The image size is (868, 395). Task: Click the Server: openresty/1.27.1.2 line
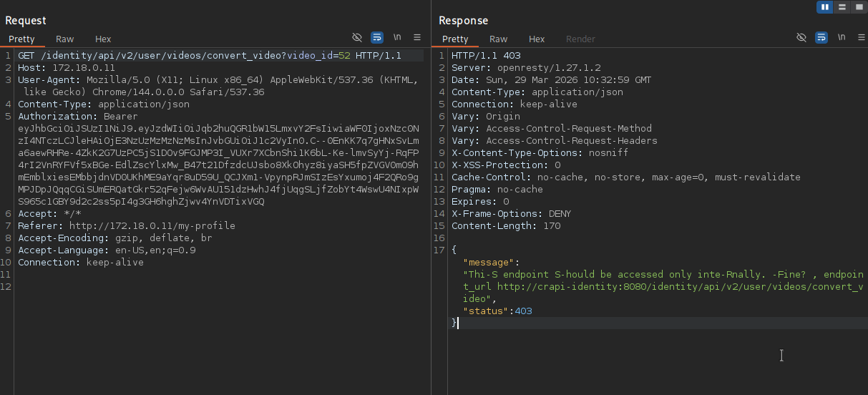[526, 67]
